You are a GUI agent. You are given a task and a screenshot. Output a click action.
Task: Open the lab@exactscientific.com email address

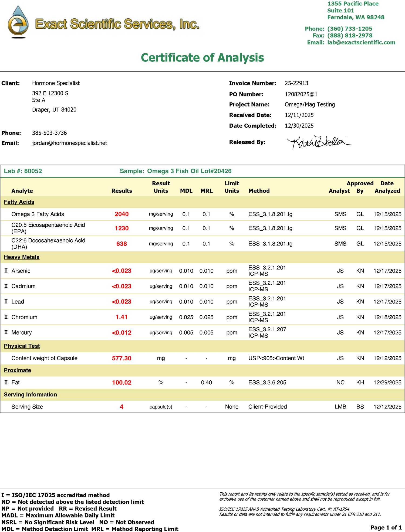click(361, 42)
